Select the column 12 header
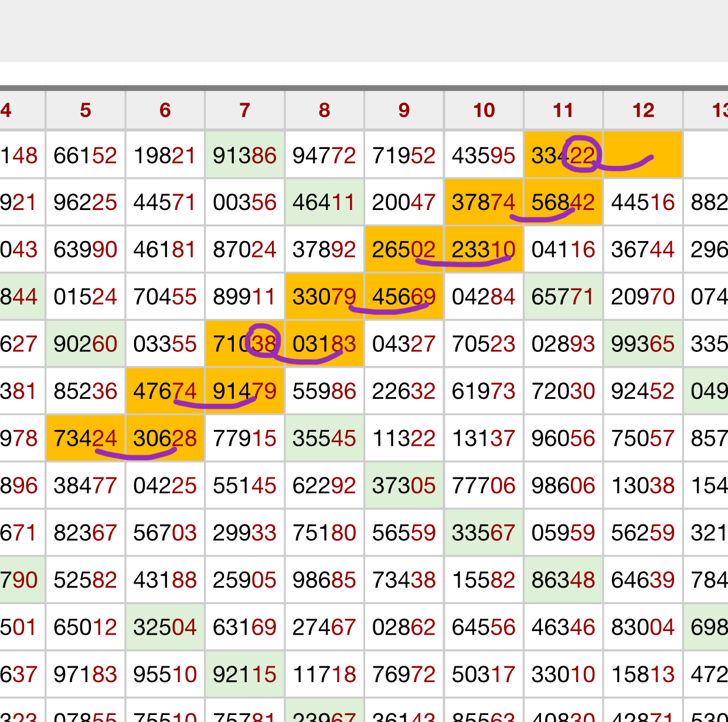This screenshot has width=728, height=722. click(643, 110)
